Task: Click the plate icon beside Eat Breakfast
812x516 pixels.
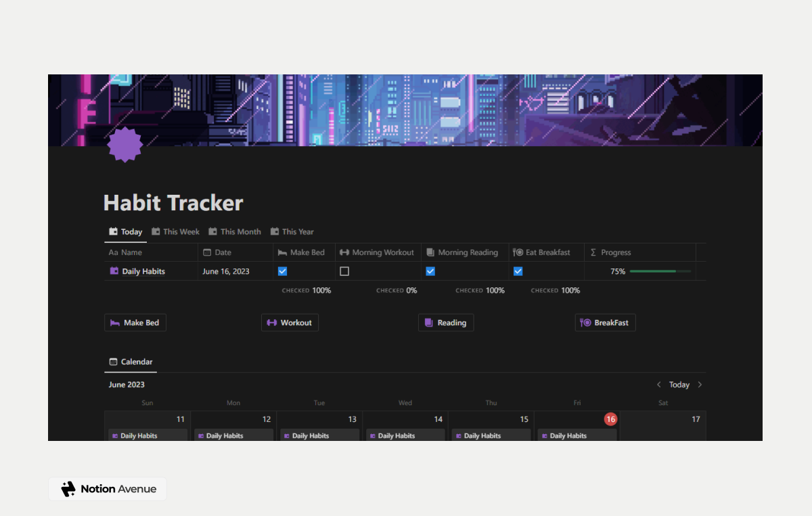Action: (517, 252)
